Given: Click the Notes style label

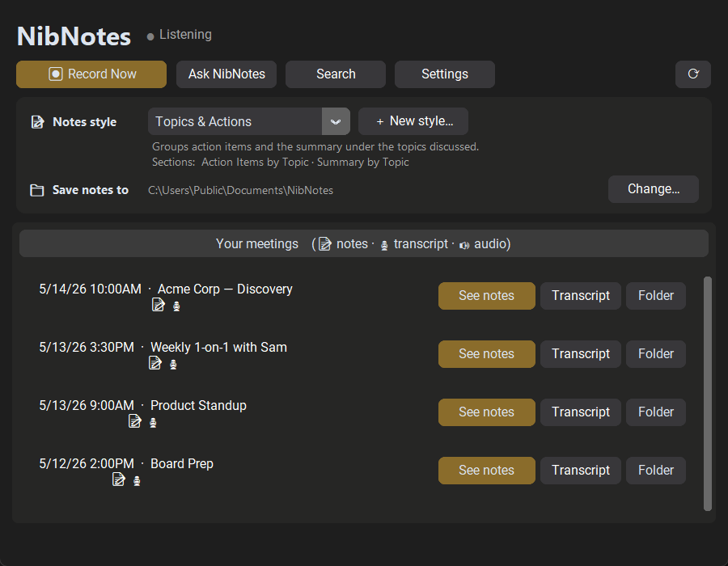Looking at the screenshot, I should (84, 122).
